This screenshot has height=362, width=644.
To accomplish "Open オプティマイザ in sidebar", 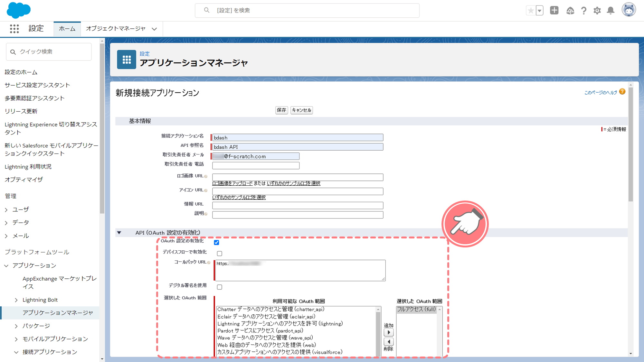I will [24, 180].
